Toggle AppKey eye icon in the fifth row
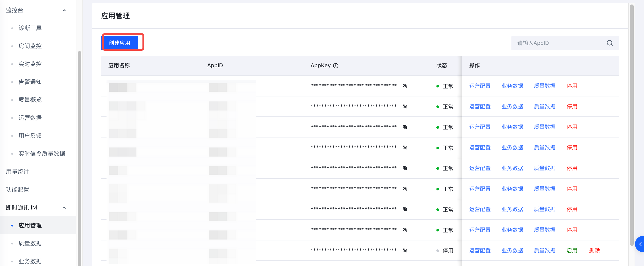Viewport: 644px width, 266px height. click(405, 168)
